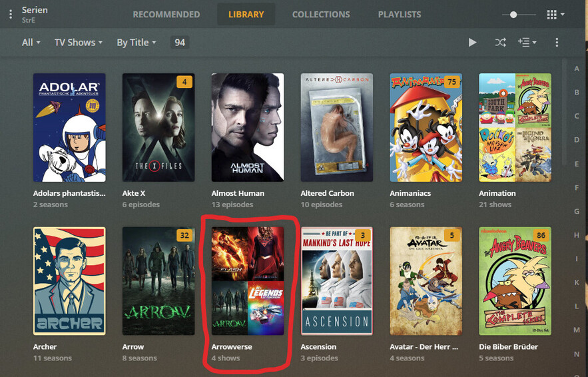This screenshot has height=377, width=588.
Task: Click the '8 seasons' text under Arrow
Action: [x=139, y=358]
